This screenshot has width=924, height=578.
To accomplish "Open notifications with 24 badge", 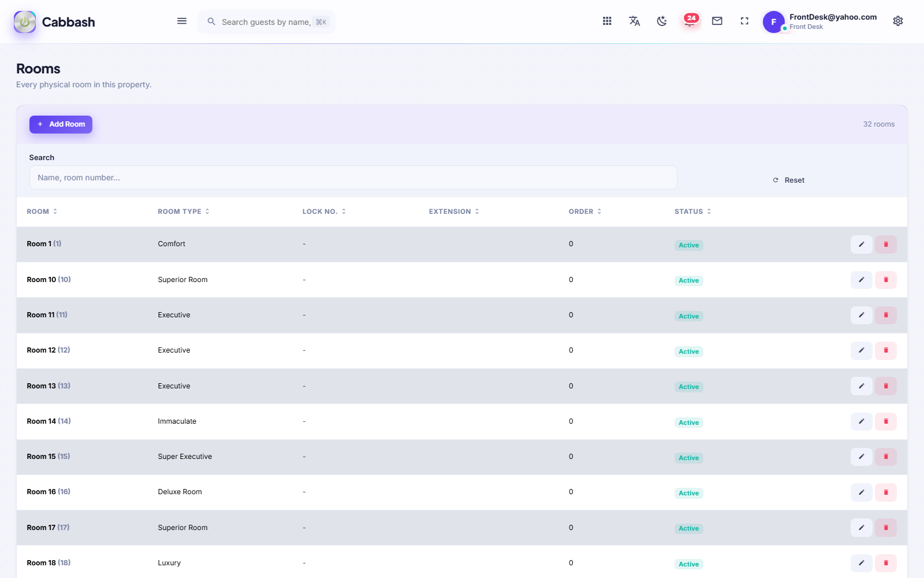I will [690, 21].
